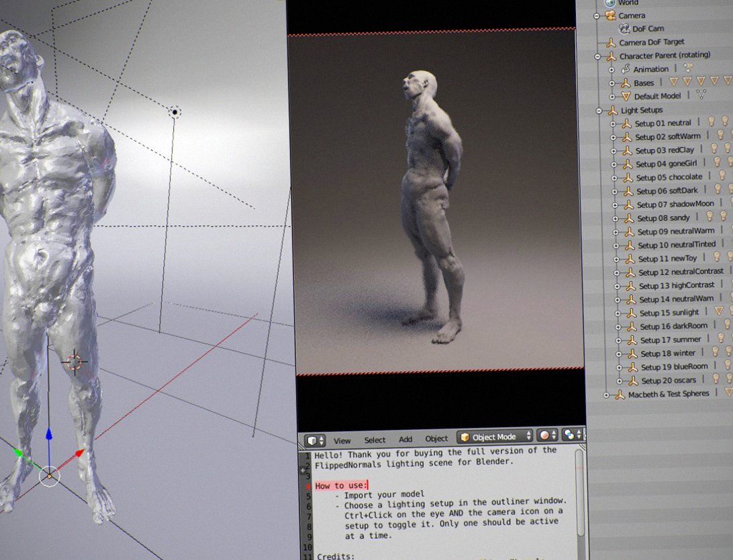Select Setup 06 softDark in outliner
This screenshot has width=733, height=560.
(x=667, y=191)
